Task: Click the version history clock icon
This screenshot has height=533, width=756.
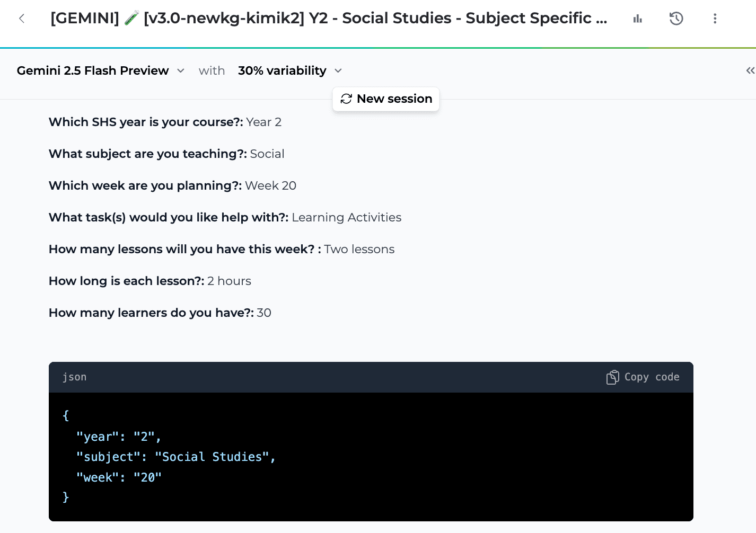Action: pyautogui.click(x=676, y=19)
